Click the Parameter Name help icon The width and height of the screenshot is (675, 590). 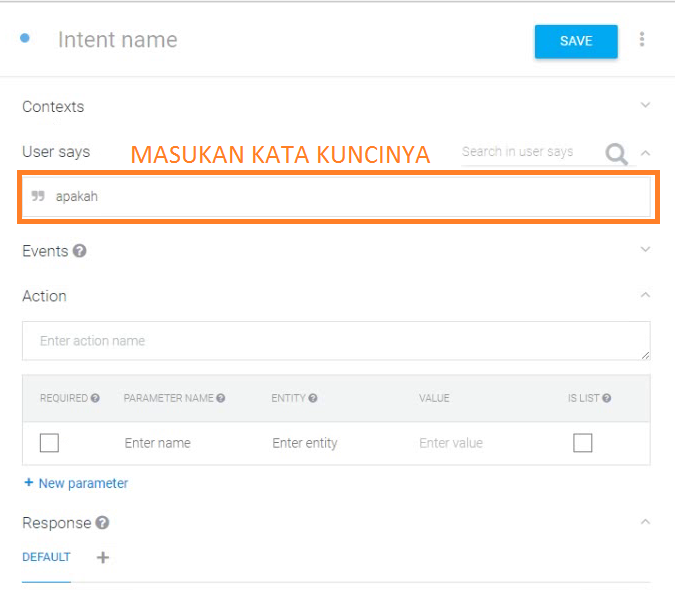[220, 398]
